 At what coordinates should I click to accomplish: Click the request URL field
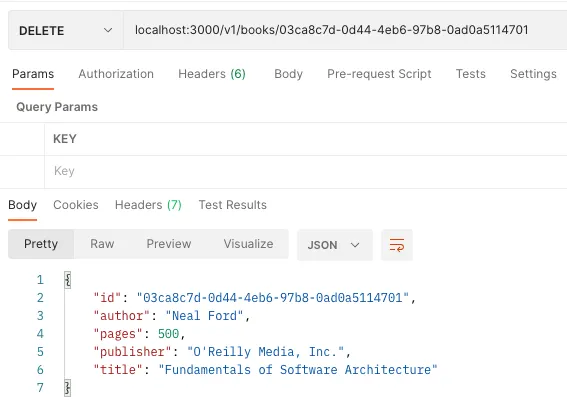[x=345, y=30]
